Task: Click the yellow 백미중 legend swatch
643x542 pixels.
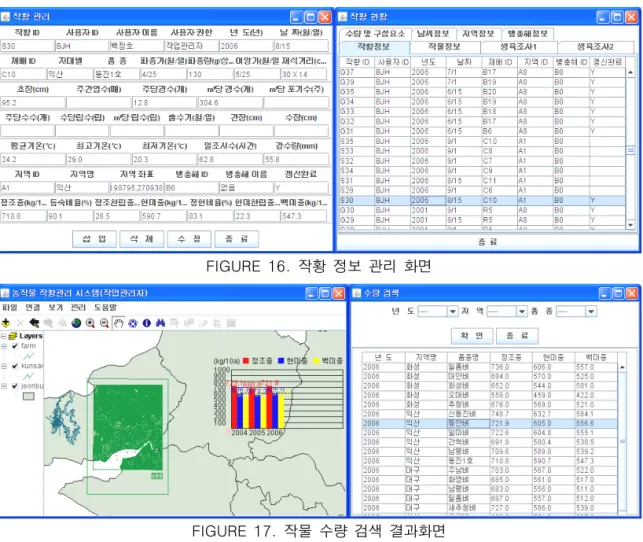Action: click(x=316, y=361)
